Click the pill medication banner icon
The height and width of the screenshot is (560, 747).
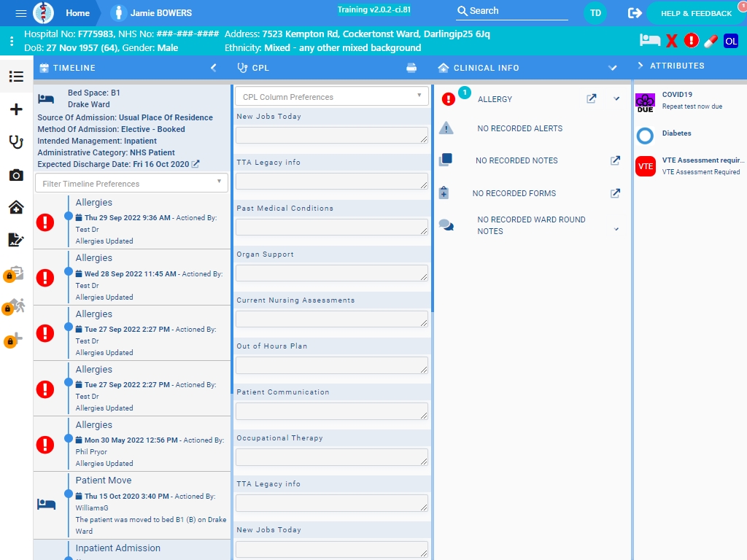(711, 41)
